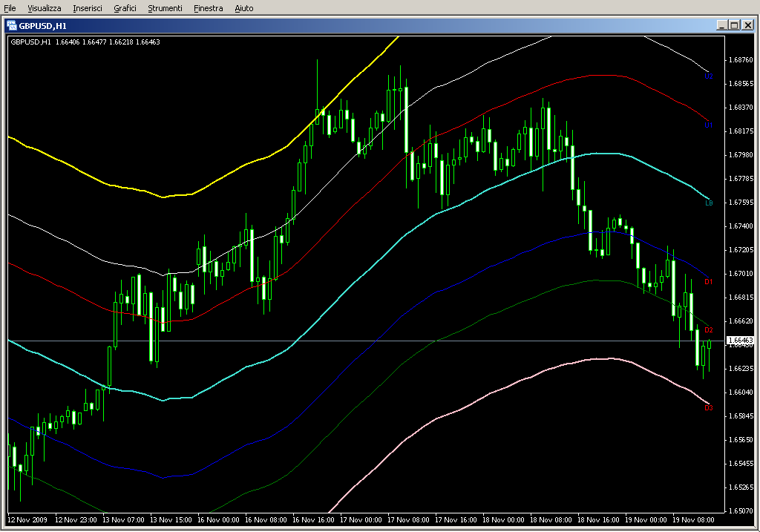Click the 1.67010 price scale value
This screenshot has width=760, height=532.
click(x=741, y=274)
